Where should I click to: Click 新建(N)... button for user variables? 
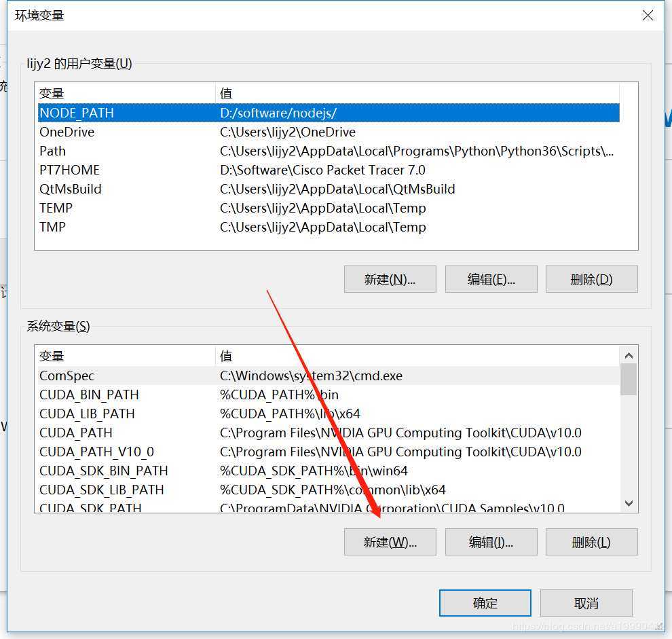[390, 279]
